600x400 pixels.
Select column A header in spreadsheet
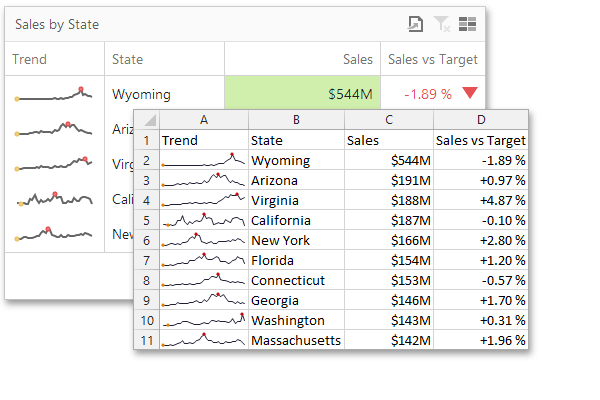click(204, 120)
